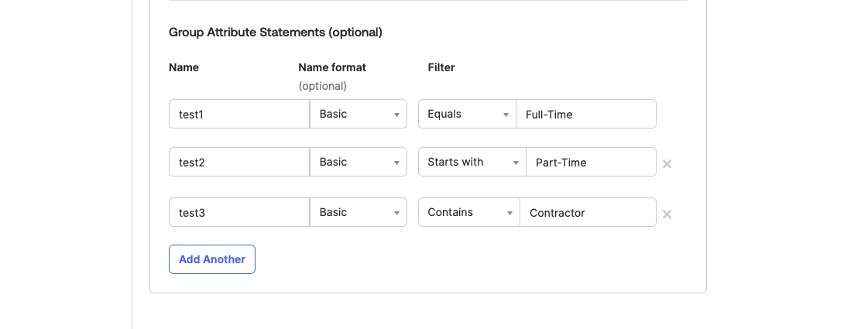Click the Filter column label
Screen dimensions: 868x329
pyautogui.click(x=441, y=67)
